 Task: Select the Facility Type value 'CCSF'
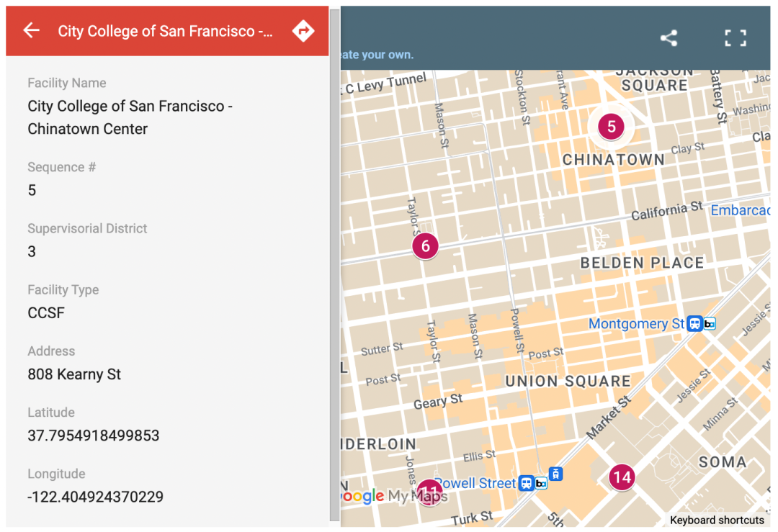pyautogui.click(x=46, y=313)
